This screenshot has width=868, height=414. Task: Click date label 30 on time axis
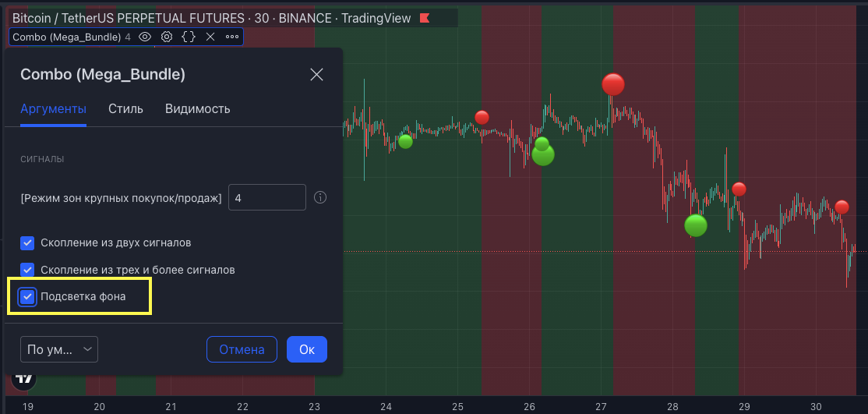816,406
